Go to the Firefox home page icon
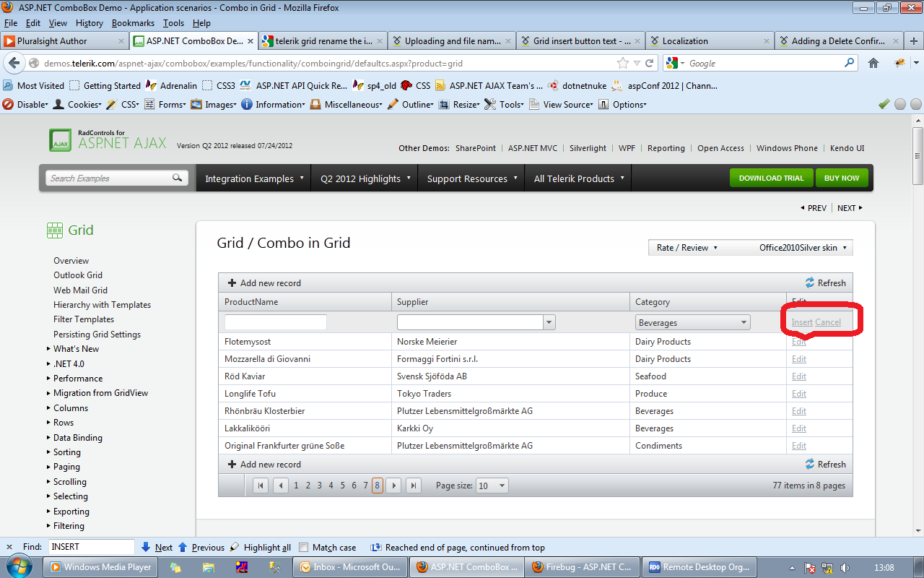924x578 pixels. click(x=873, y=63)
